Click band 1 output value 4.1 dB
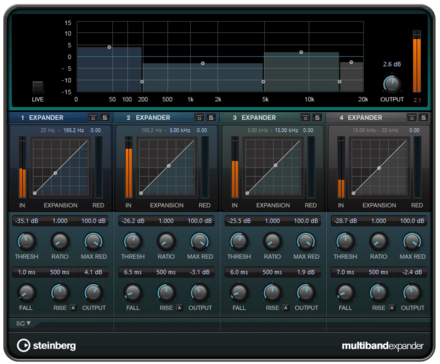 (93, 272)
